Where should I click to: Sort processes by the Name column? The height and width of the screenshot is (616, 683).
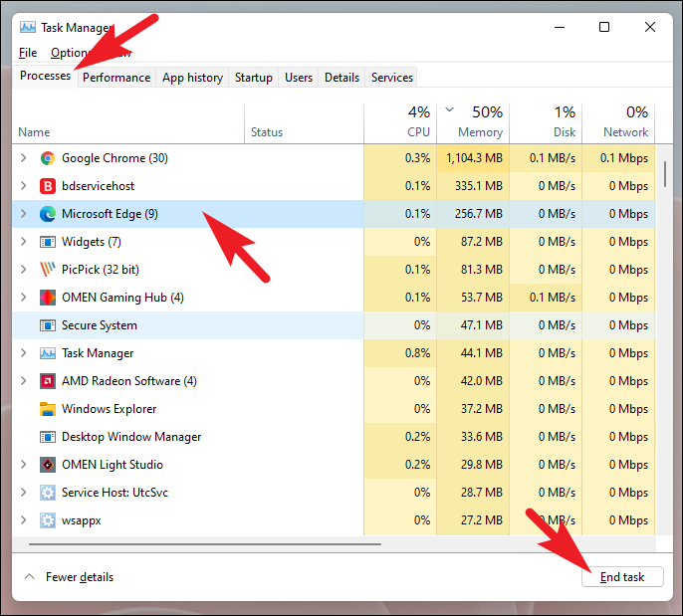click(x=128, y=123)
